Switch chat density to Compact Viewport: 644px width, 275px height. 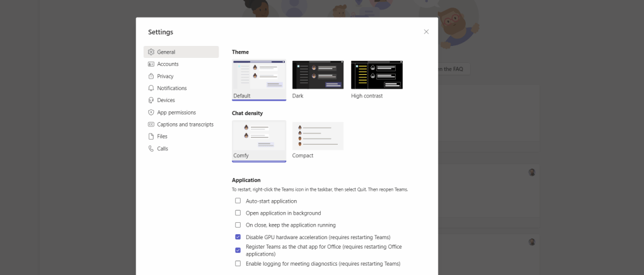(x=318, y=136)
